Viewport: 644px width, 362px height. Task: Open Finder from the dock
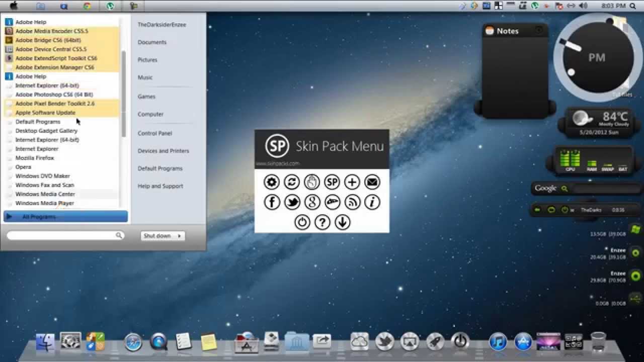tap(46, 342)
